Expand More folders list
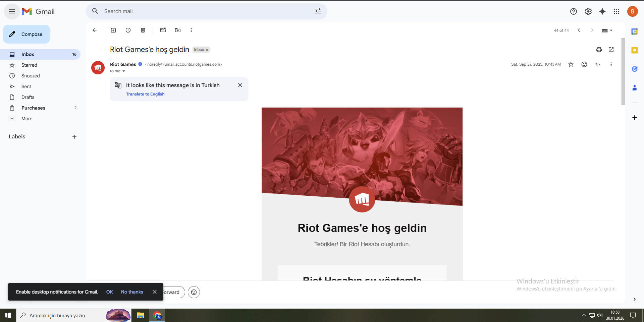The width and height of the screenshot is (644, 322). point(40,119)
